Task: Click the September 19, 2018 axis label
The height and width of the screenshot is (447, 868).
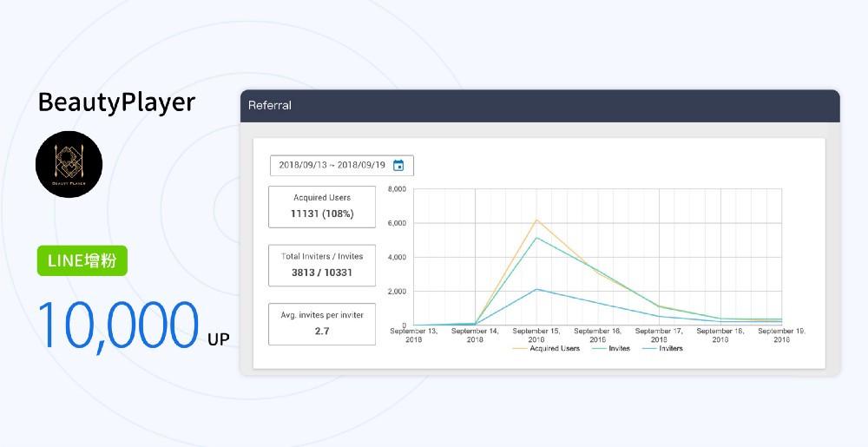Action: tap(781, 335)
